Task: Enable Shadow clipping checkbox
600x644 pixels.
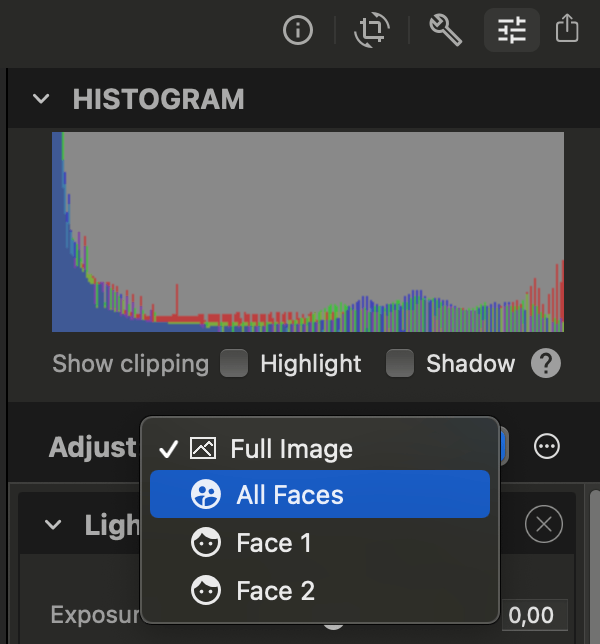Action: point(400,363)
